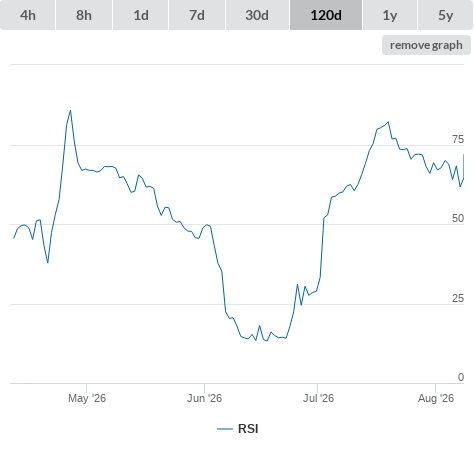Screen dimensions: 474x455
Task: Click the Aug '26 axis label
Action: [436, 398]
